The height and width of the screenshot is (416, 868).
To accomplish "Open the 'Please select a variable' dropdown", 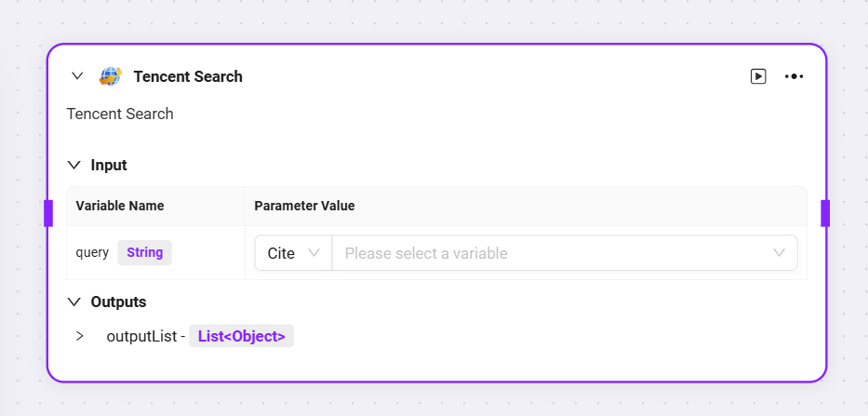I will [x=565, y=253].
